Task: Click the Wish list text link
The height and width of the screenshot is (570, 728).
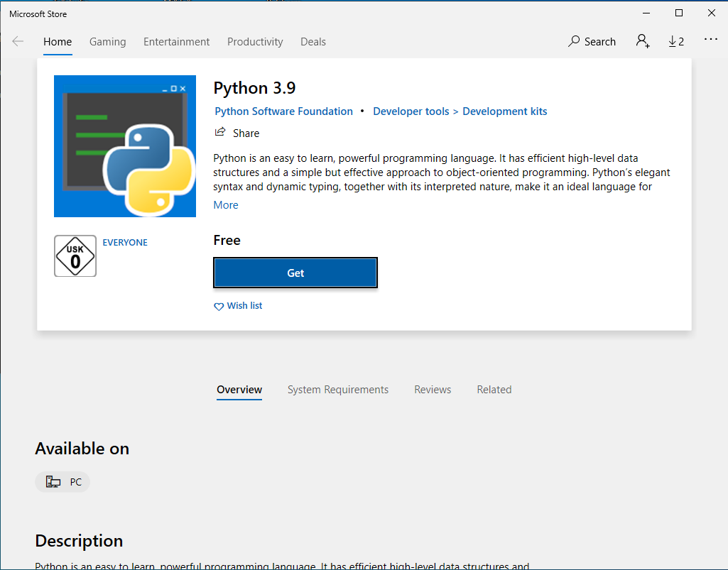Action: click(x=244, y=305)
